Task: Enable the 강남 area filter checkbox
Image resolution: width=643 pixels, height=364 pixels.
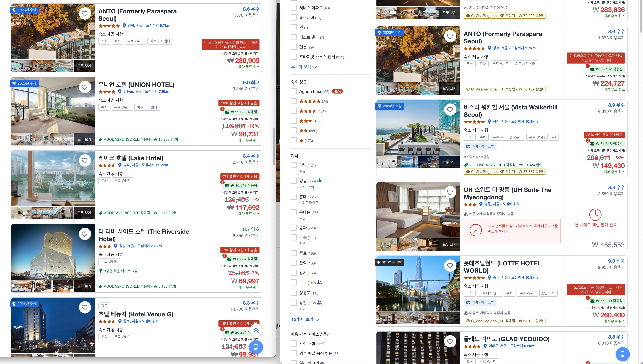Action: tap(294, 165)
